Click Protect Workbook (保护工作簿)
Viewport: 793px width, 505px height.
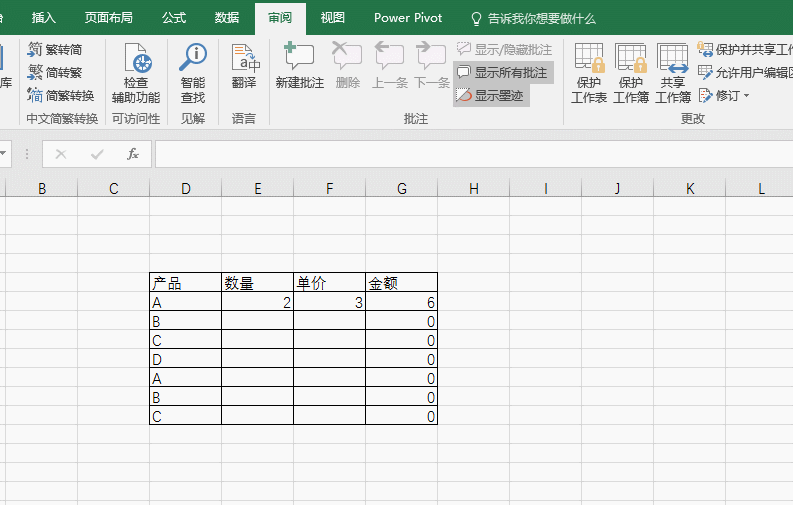[631, 73]
